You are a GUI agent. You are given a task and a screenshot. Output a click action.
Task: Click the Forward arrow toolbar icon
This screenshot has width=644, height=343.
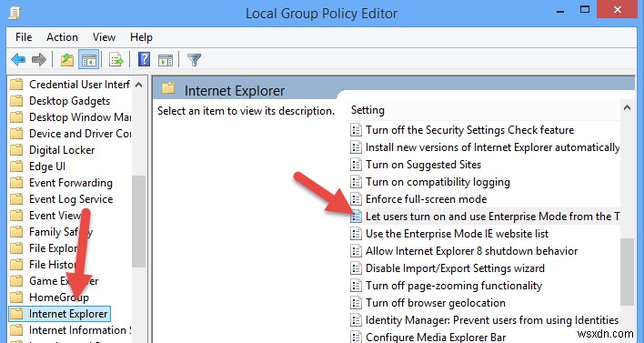[39, 60]
